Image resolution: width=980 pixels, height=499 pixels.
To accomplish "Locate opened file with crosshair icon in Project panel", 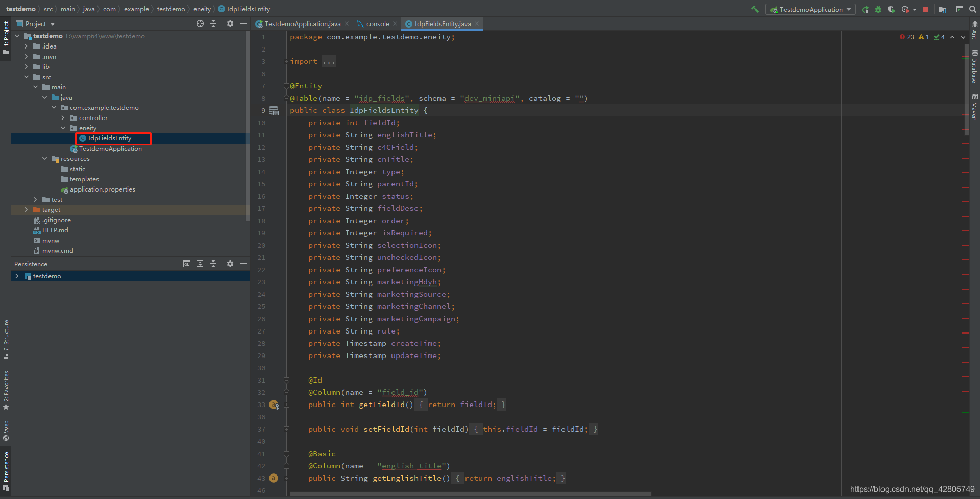I will [x=200, y=23].
